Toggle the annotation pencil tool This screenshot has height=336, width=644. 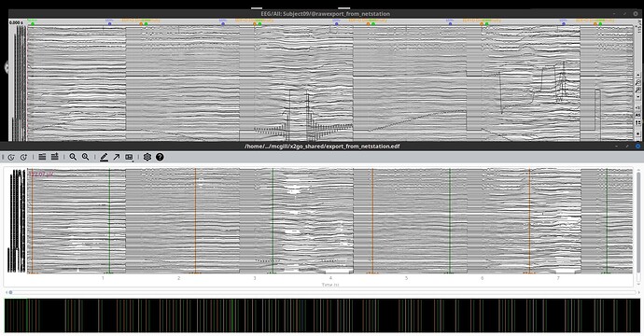tap(104, 157)
